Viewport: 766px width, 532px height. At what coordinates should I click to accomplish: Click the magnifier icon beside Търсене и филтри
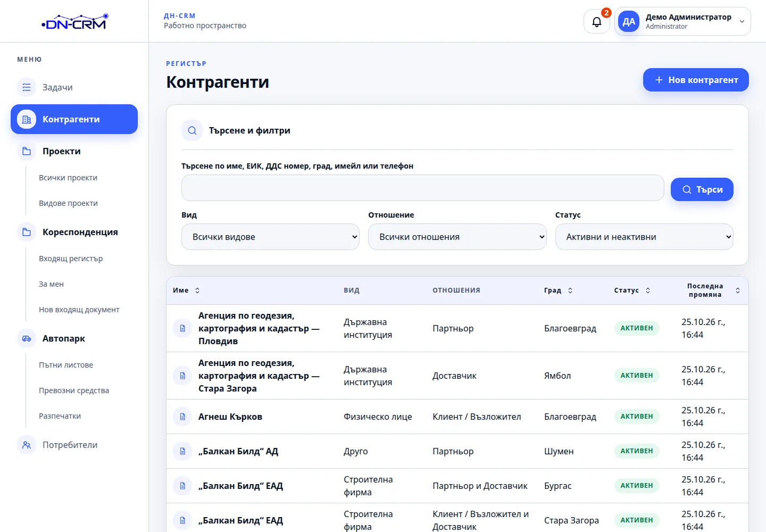click(x=192, y=130)
